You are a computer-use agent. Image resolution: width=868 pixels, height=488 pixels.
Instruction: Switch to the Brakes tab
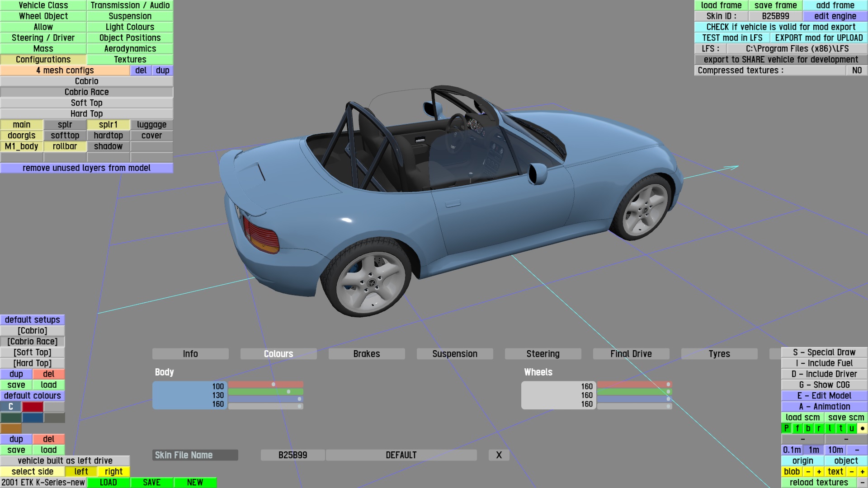[366, 354]
